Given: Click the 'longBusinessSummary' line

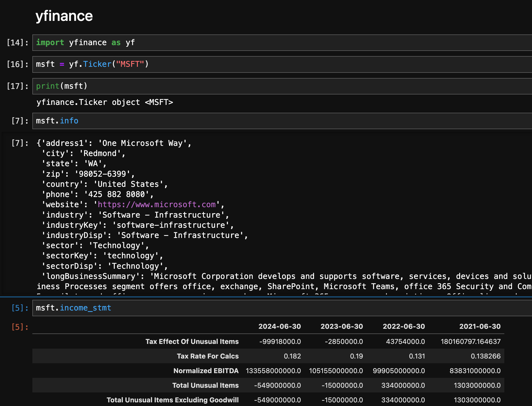Looking at the screenshot, I should click(287, 276).
